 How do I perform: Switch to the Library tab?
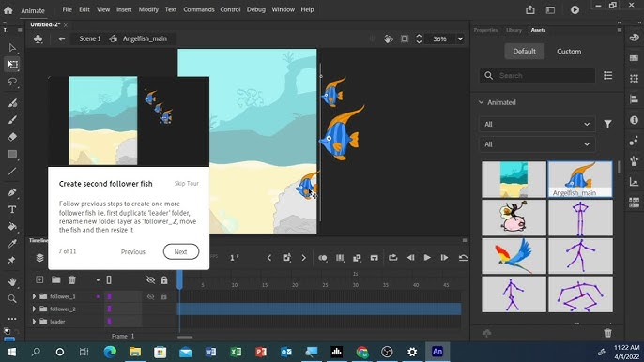[x=514, y=30]
